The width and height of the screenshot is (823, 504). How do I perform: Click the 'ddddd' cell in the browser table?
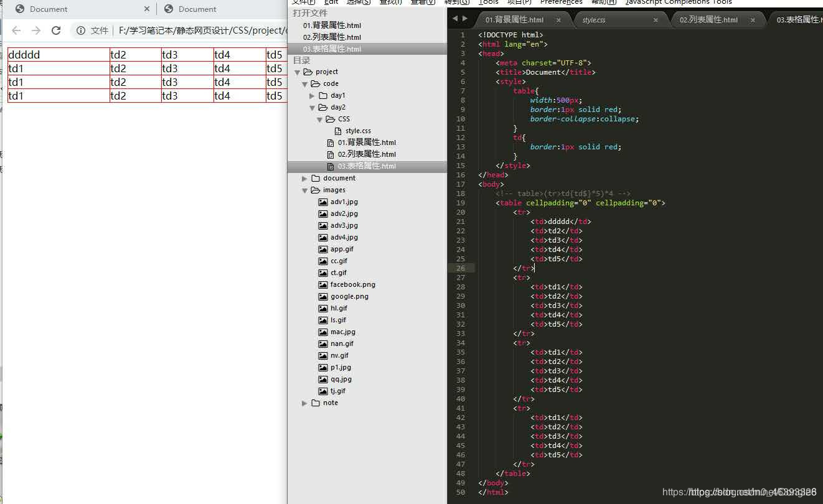59,55
